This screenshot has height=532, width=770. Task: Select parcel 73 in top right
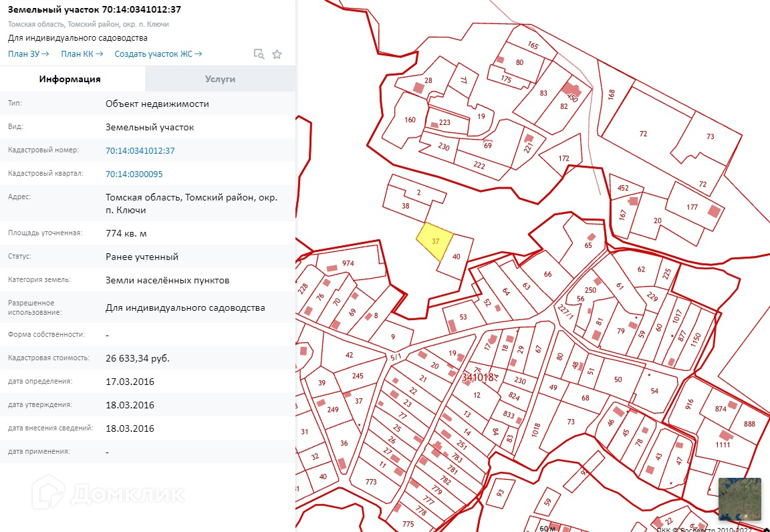click(x=710, y=136)
